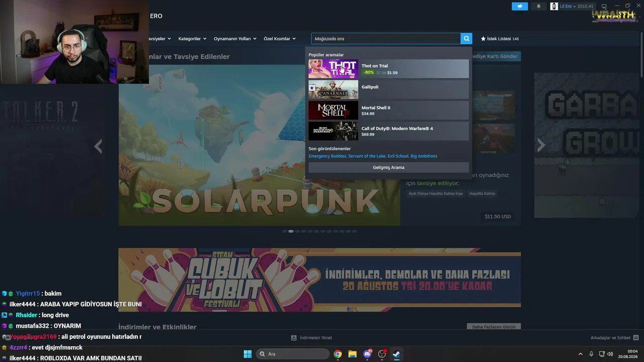
Task: Open recently viewed Servant of the Lake
Action: click(367, 156)
